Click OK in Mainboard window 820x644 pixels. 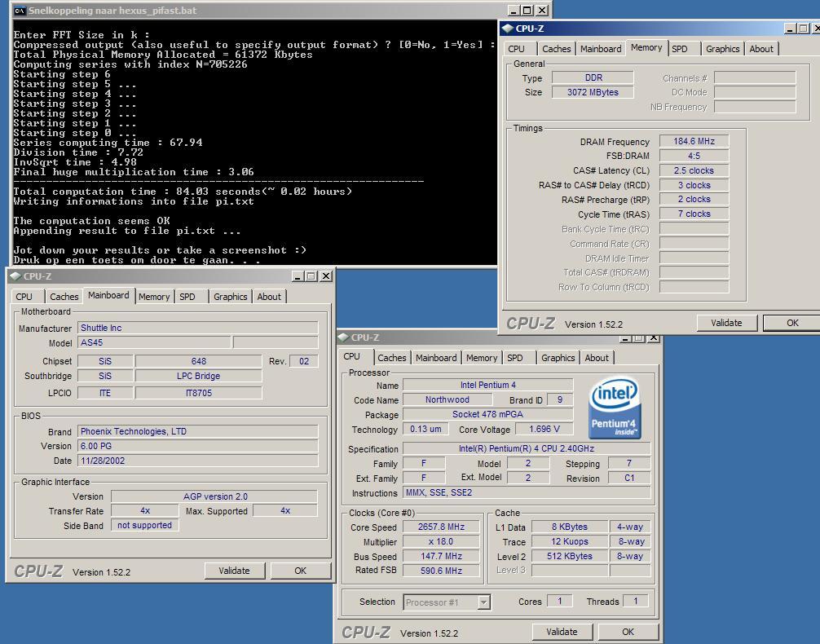[x=300, y=571]
